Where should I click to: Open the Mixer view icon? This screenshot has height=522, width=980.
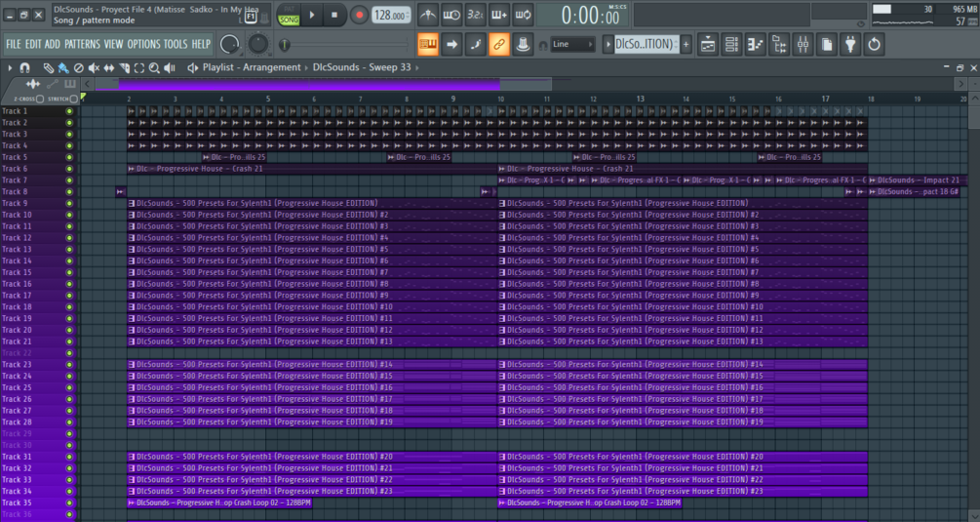pos(804,44)
